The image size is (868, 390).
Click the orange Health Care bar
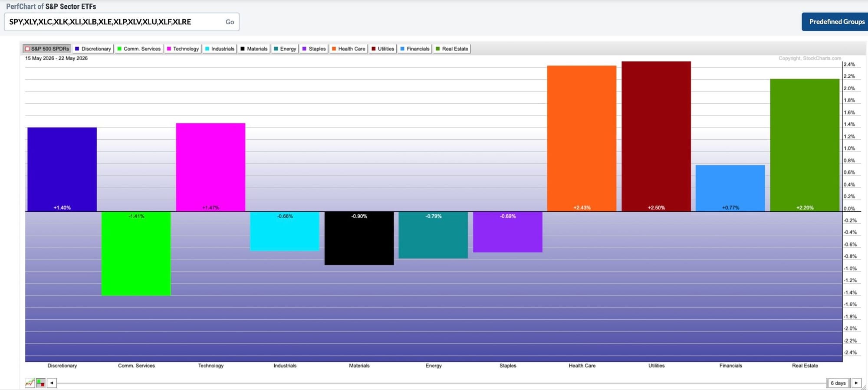[x=582, y=138]
